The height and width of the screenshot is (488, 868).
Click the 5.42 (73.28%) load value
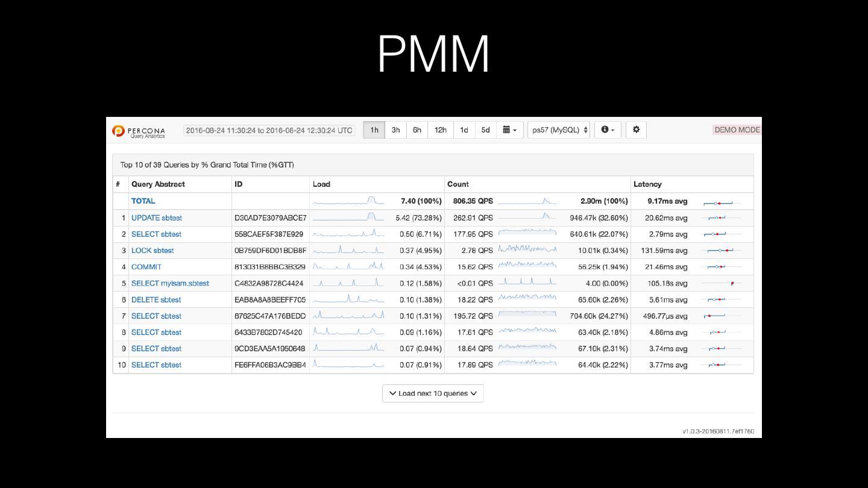pos(419,217)
